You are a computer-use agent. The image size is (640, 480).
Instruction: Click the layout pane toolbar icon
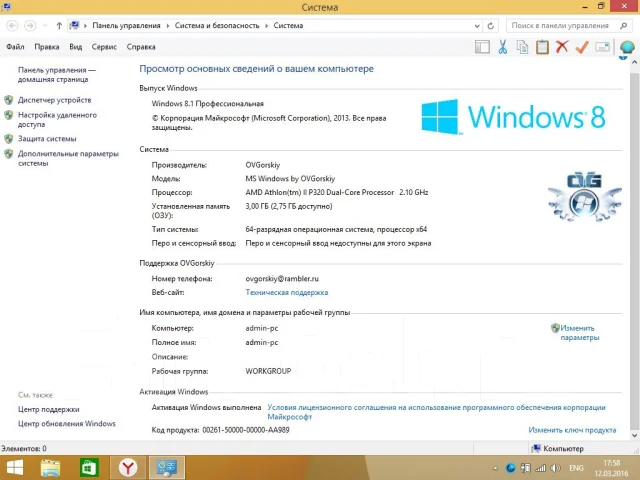coord(482,47)
